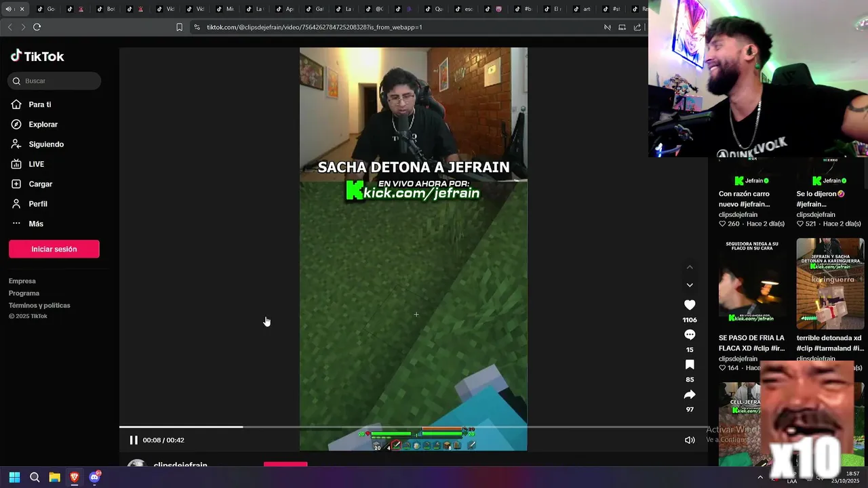Click clipsdejefrain under 'Con razón carro'
The image size is (868, 488).
[738, 215]
